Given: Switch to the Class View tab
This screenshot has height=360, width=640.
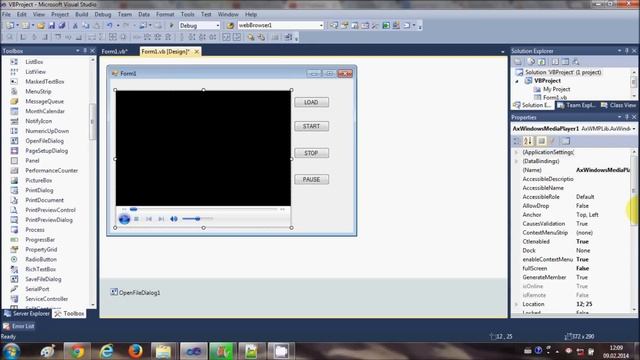Looking at the screenshot, I should point(618,105).
